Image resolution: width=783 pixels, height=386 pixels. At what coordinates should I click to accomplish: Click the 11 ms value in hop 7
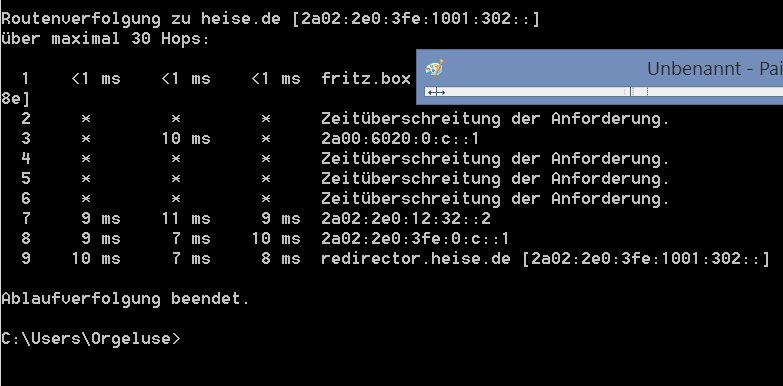point(186,218)
